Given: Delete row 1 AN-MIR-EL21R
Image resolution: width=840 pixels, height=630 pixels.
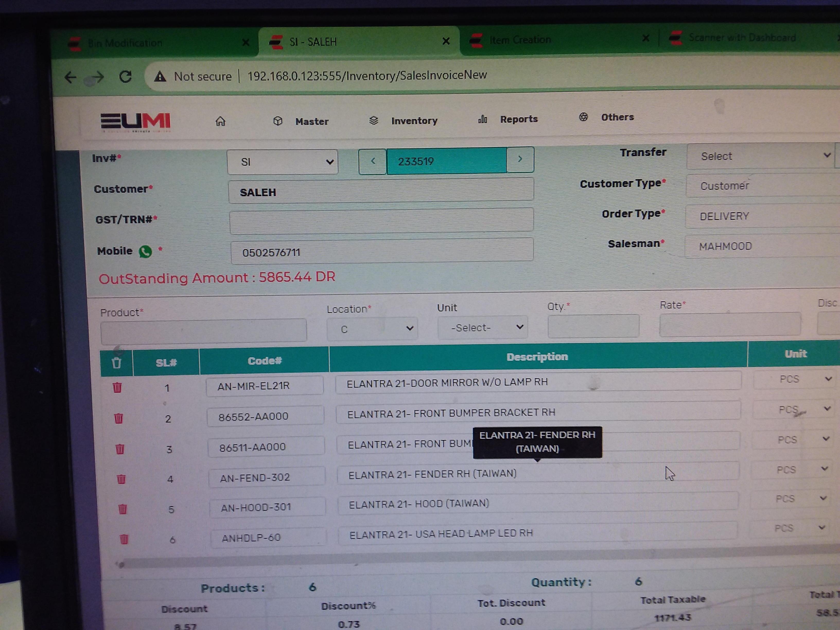Looking at the screenshot, I should (117, 388).
